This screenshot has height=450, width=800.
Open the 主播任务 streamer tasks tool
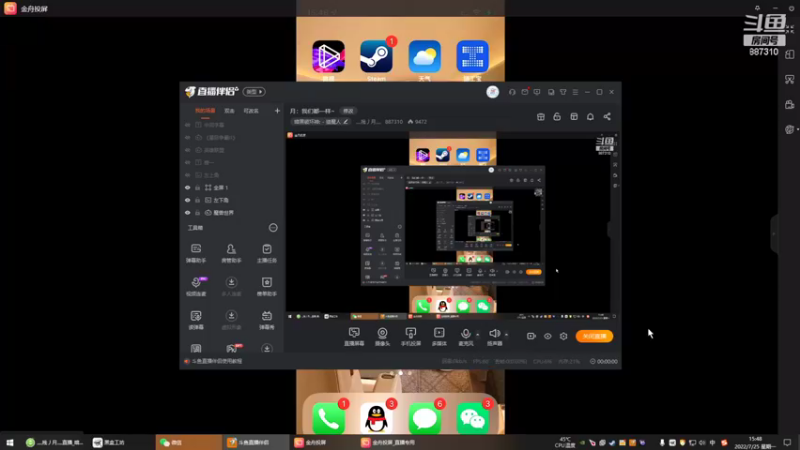pos(266,253)
